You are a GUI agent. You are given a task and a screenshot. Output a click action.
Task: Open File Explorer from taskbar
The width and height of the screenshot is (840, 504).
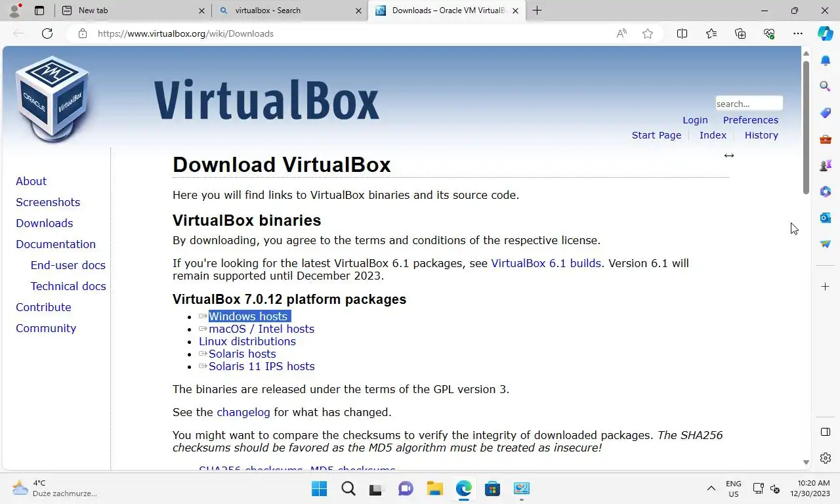[x=434, y=488]
